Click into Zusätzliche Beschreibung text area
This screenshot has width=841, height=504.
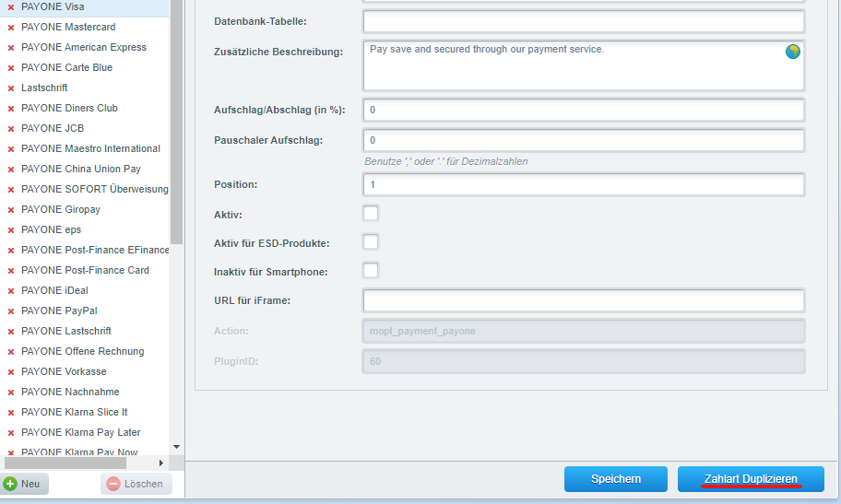coord(584,65)
